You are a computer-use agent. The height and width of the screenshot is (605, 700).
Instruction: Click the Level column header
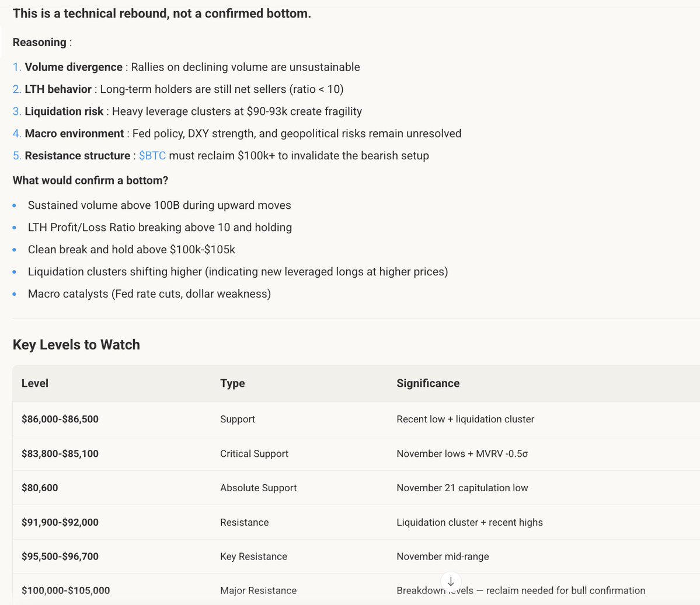pos(35,383)
